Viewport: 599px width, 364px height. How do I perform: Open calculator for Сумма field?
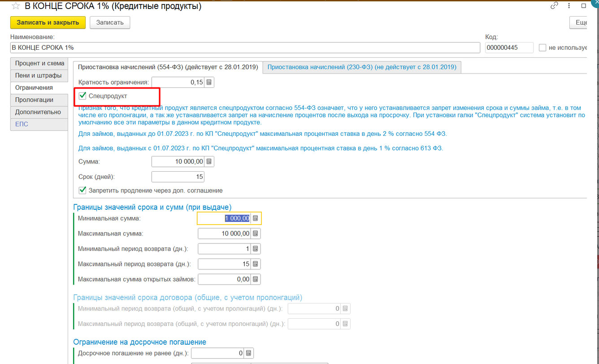click(x=209, y=161)
